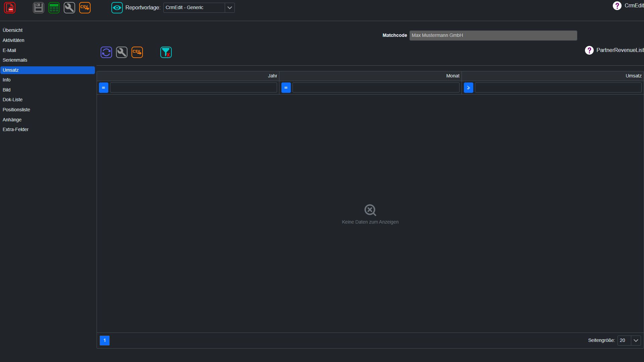644x362 pixels.
Task: Click page 1 pagination button
Action: [105, 341]
